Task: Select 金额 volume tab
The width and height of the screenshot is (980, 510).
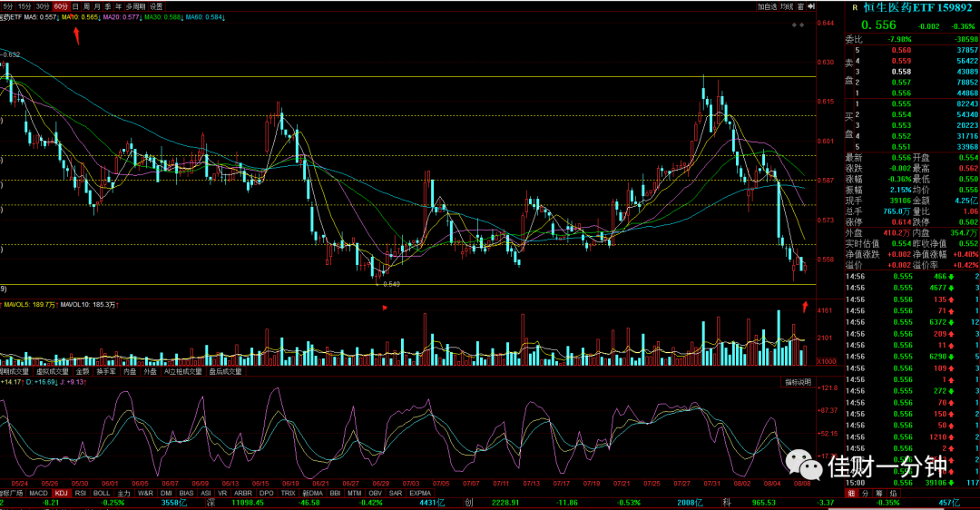Action: [x=83, y=371]
